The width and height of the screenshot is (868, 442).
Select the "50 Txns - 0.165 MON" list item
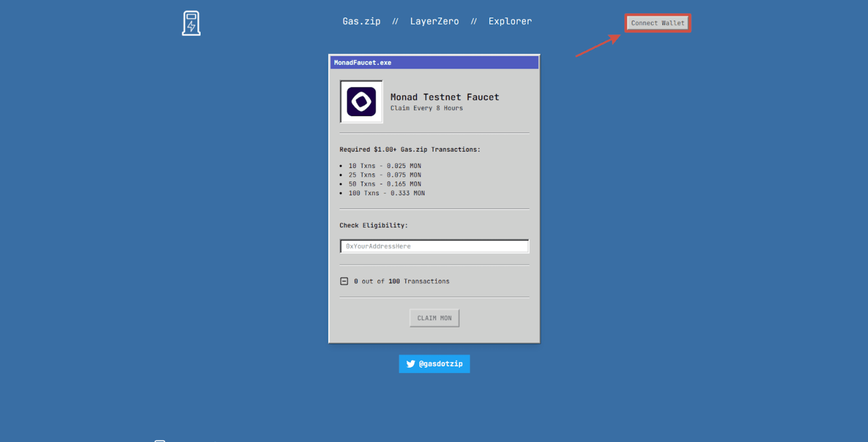(384, 184)
